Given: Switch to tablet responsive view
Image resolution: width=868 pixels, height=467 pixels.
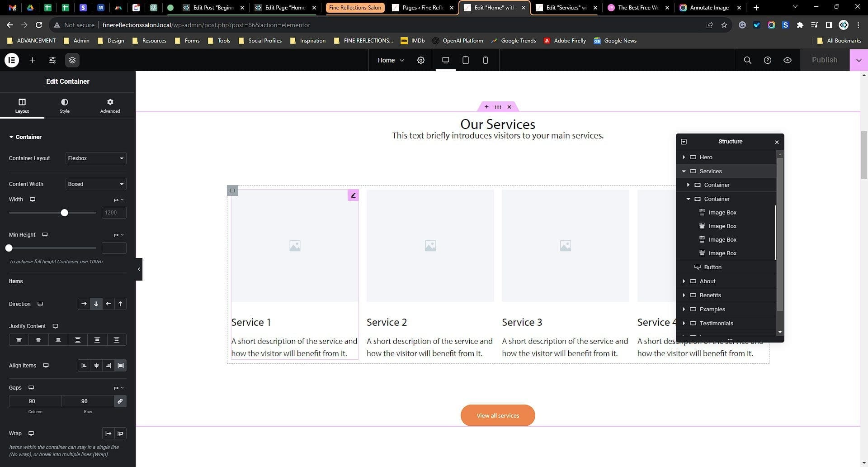Looking at the screenshot, I should pyautogui.click(x=465, y=60).
